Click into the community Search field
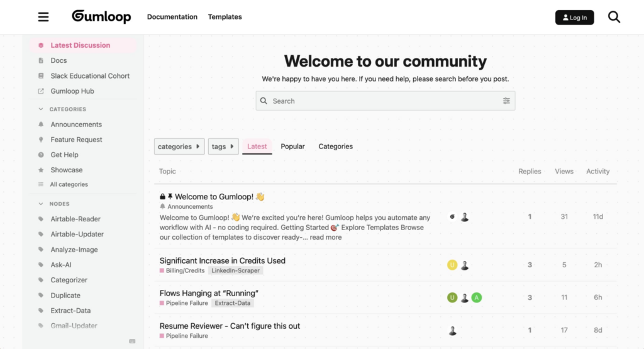644x349 pixels. [x=386, y=101]
